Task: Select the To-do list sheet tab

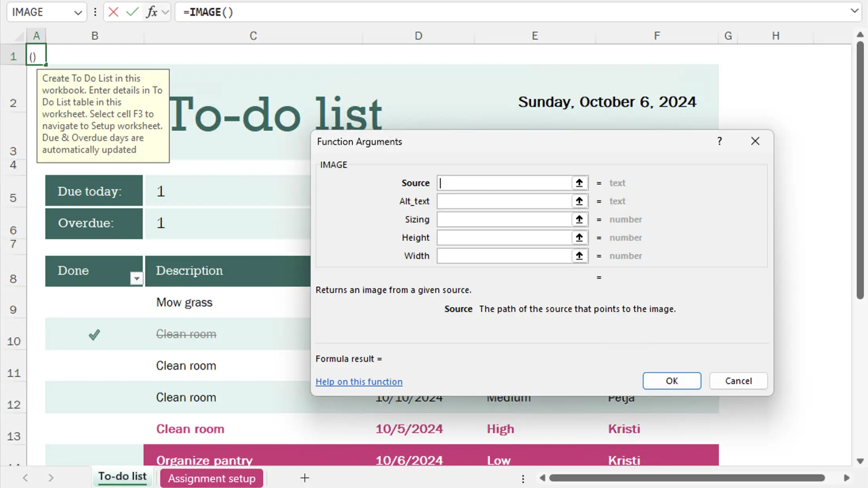Action: click(x=122, y=477)
